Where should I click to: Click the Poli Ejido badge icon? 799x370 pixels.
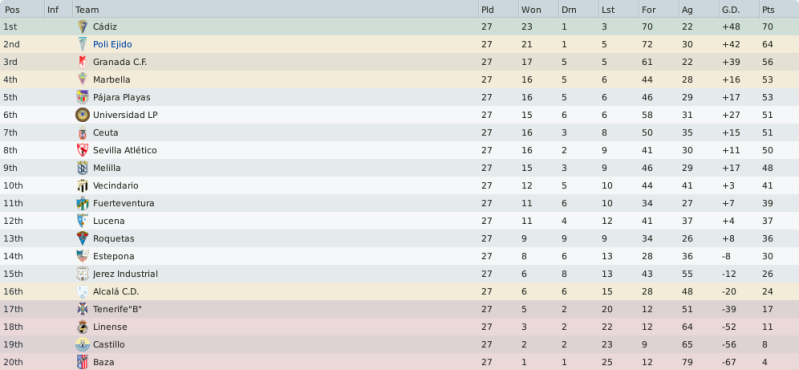click(83, 44)
